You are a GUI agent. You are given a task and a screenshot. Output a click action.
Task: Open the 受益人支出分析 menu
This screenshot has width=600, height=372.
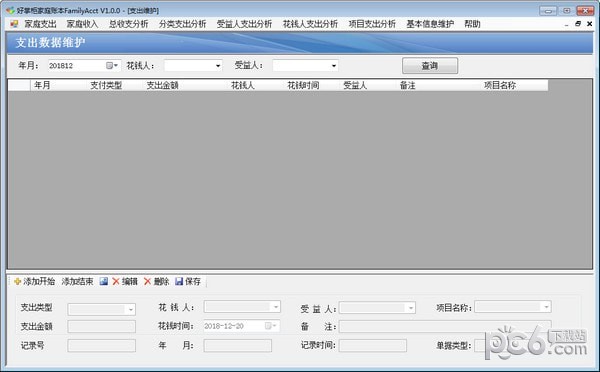pos(245,24)
